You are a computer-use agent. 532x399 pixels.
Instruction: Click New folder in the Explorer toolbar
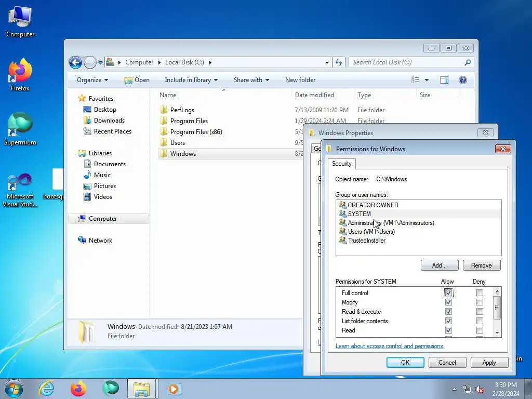point(300,80)
